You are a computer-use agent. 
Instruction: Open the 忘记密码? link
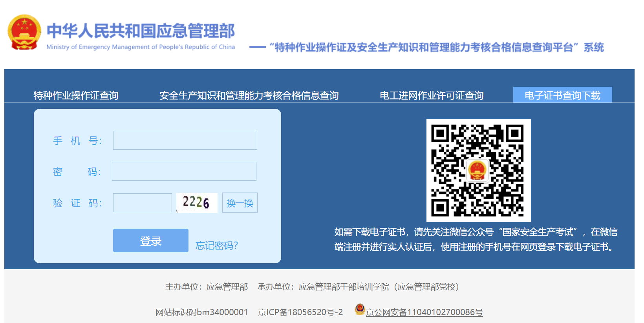pyautogui.click(x=217, y=246)
